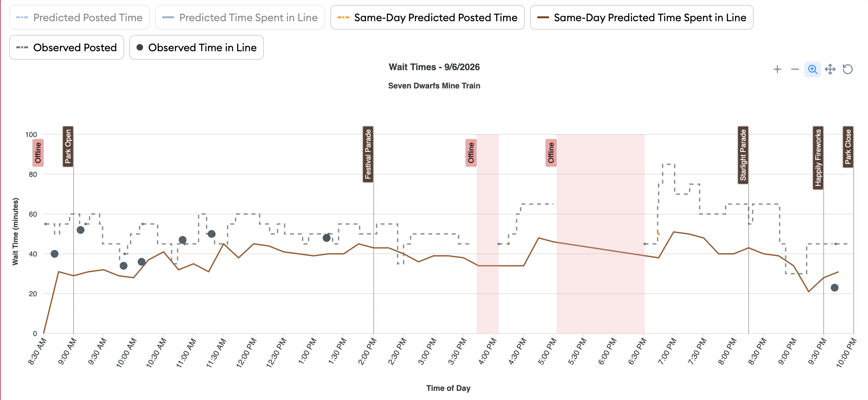The image size is (868, 400).
Task: Toggle the Observed Posted legend item
Action: point(67,47)
